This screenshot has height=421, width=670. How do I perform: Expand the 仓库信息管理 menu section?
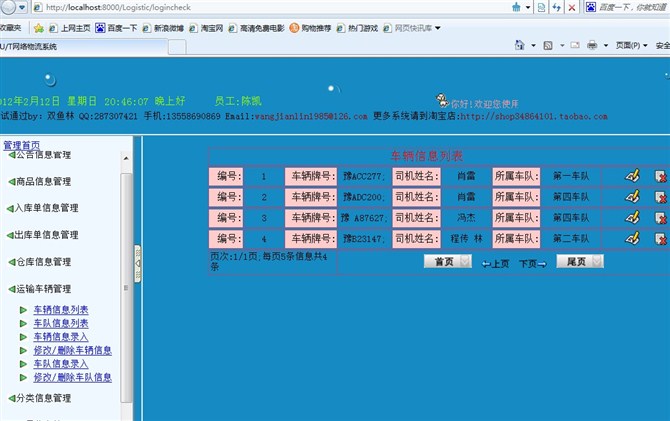point(44,262)
